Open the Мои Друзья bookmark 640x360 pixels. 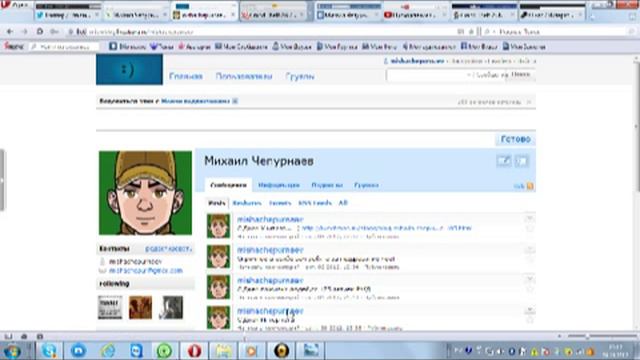point(292,47)
